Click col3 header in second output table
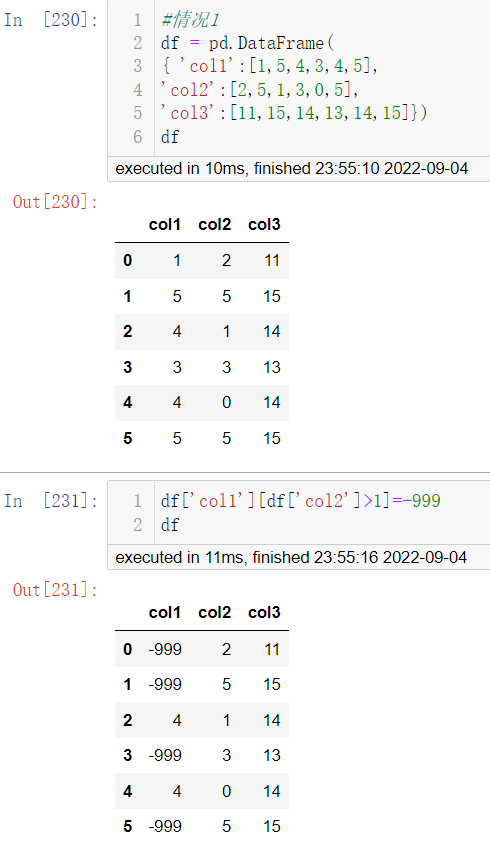This screenshot has height=843, width=490. click(264, 612)
